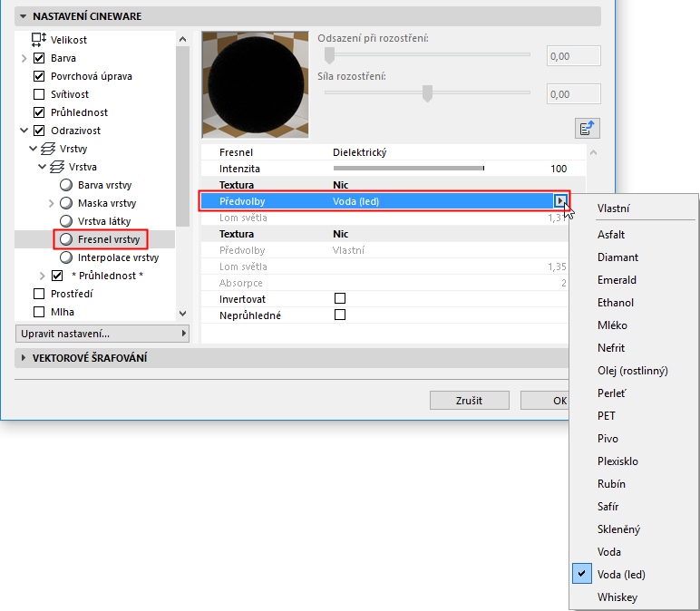This screenshot has height=611, width=700.
Task: Click the Velikost size icon
Action: 39,40
